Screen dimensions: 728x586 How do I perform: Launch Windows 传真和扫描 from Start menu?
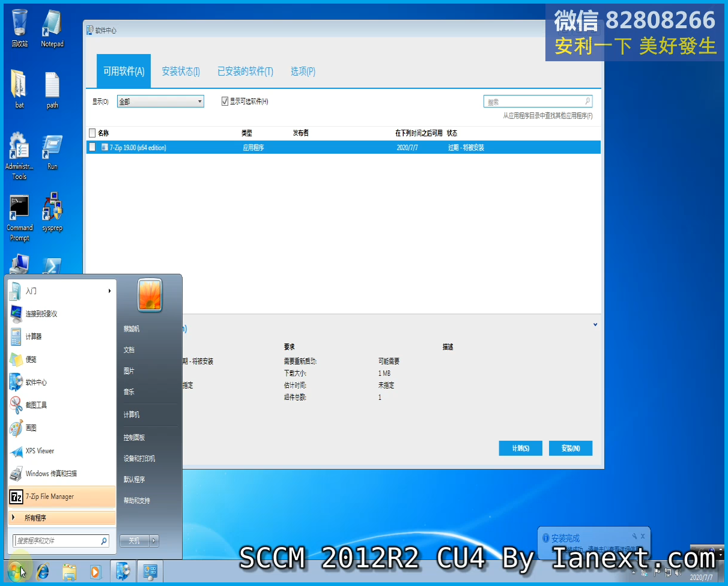point(61,473)
